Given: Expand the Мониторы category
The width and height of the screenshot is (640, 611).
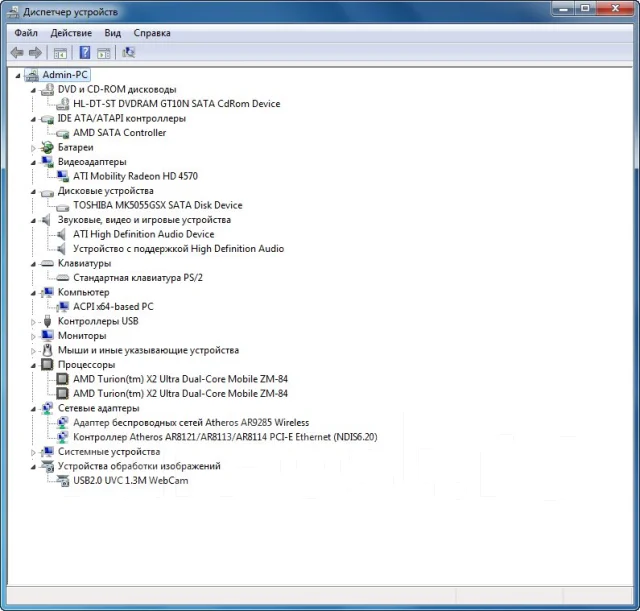Looking at the screenshot, I should (x=33, y=336).
